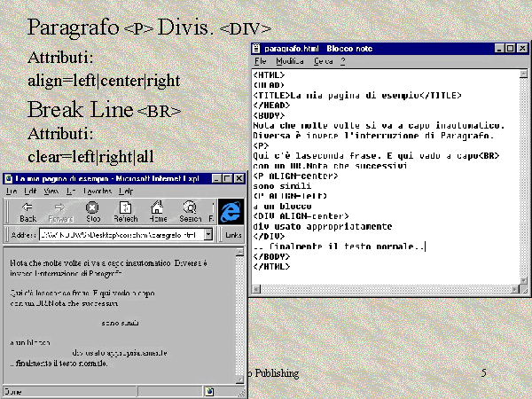Click the '</HTML>' closing line in Notepad
Screen dimensions: 532x399
[x=271, y=267]
